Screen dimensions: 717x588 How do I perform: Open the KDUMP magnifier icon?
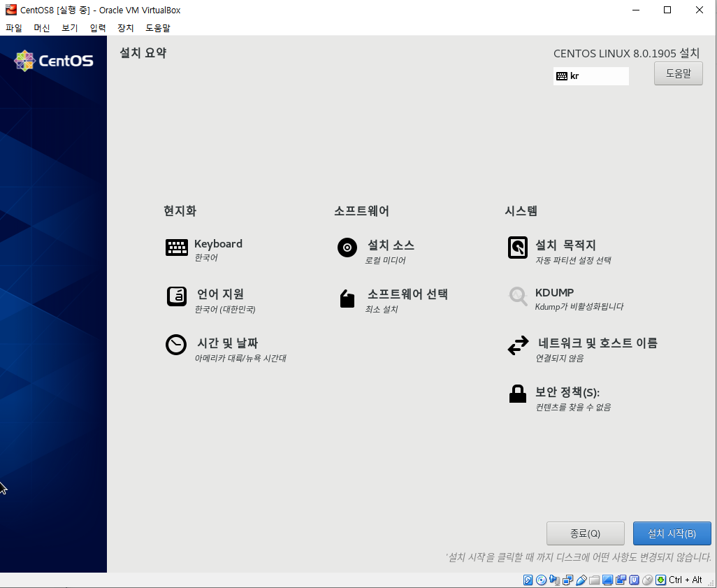pos(518,296)
